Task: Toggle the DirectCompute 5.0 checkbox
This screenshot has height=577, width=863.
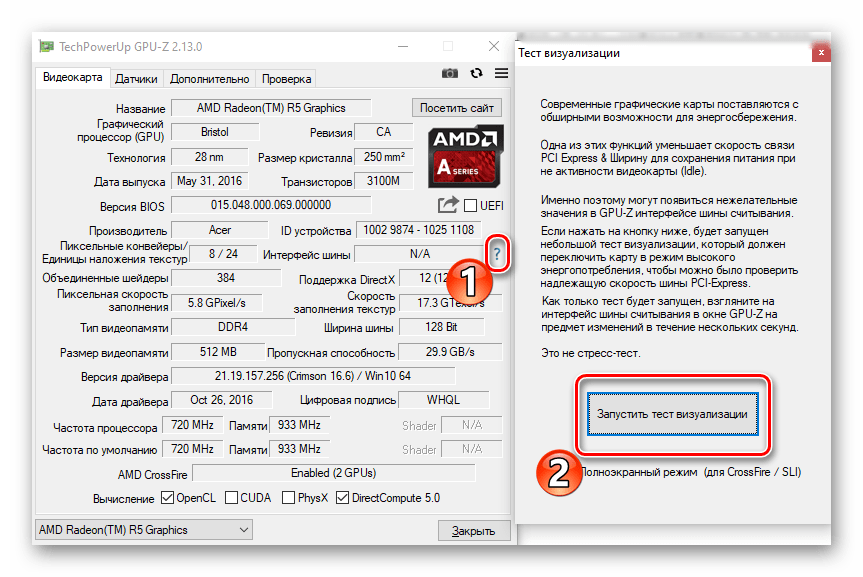Action: tap(344, 498)
